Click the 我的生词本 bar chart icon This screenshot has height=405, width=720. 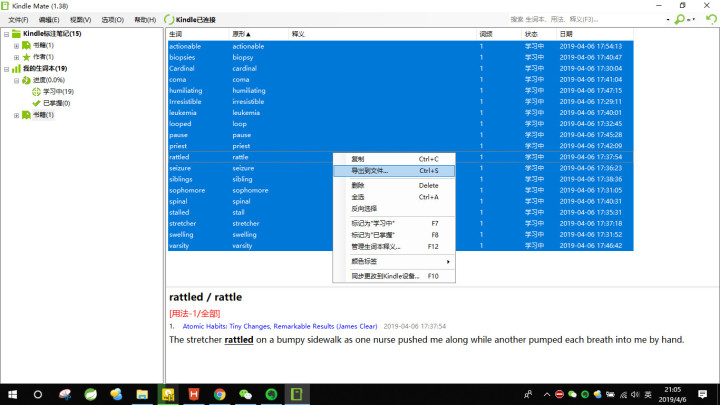tap(16, 68)
